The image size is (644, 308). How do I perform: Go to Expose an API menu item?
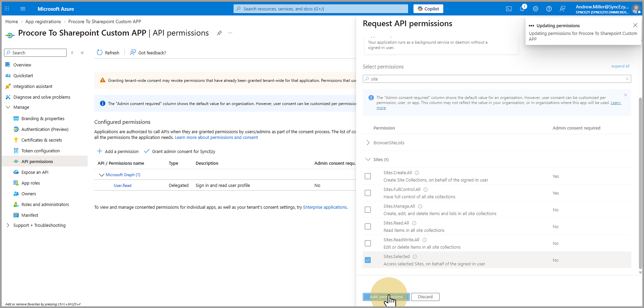pyautogui.click(x=35, y=172)
